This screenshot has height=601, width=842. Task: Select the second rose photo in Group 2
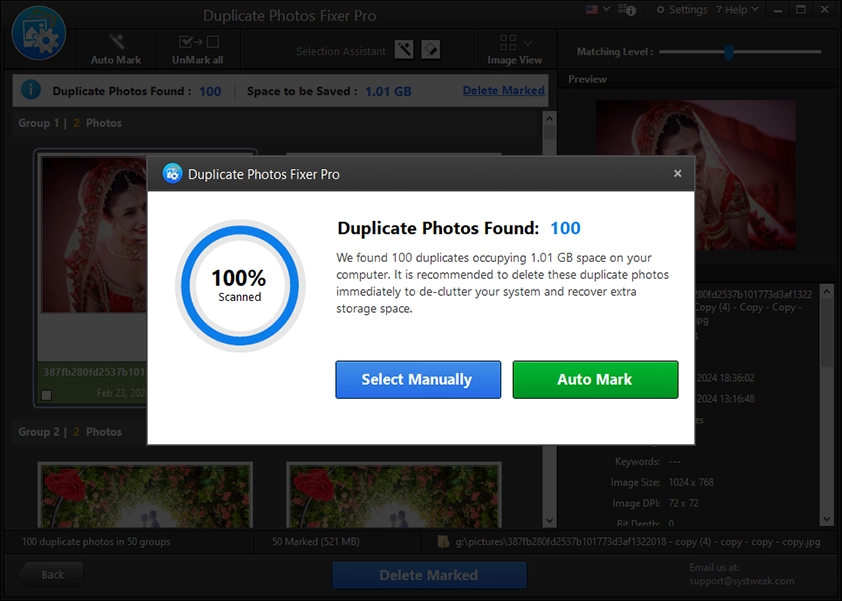click(394, 495)
